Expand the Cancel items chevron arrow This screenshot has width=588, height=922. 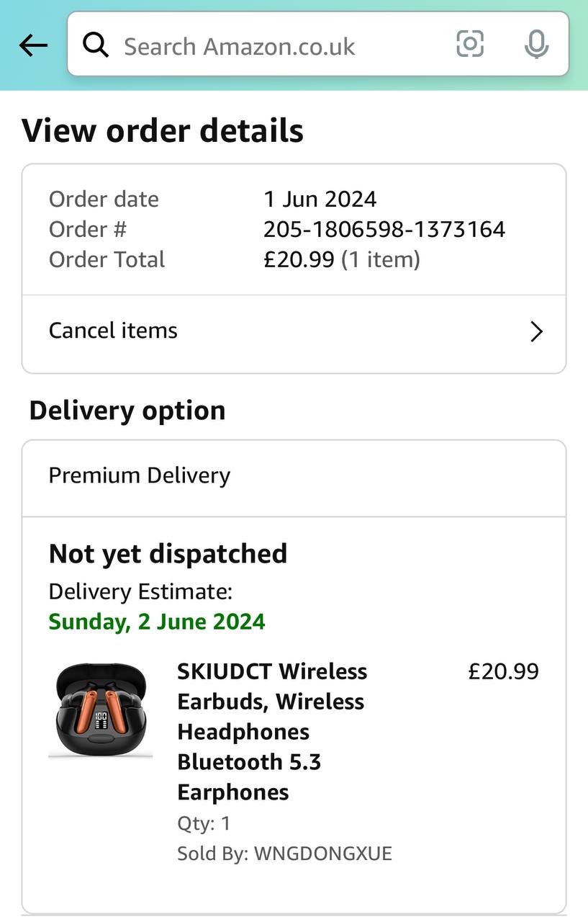point(536,331)
